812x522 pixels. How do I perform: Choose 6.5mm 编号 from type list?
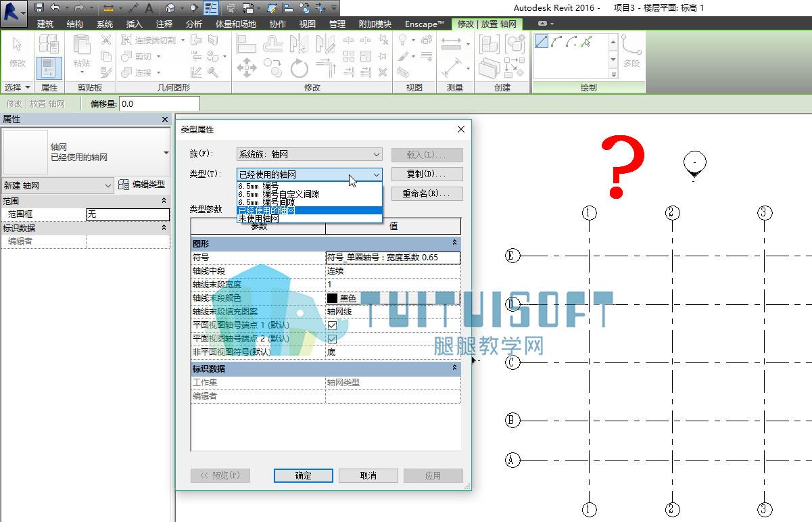click(309, 185)
